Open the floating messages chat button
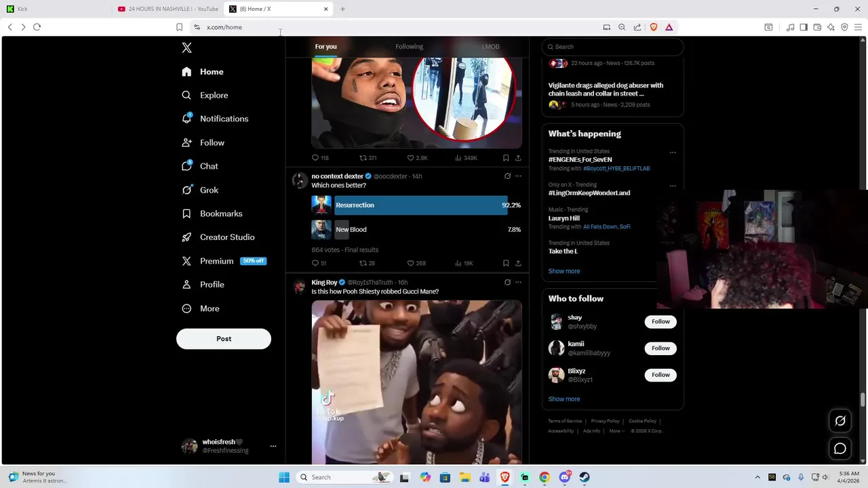868x488 pixels. click(x=840, y=449)
